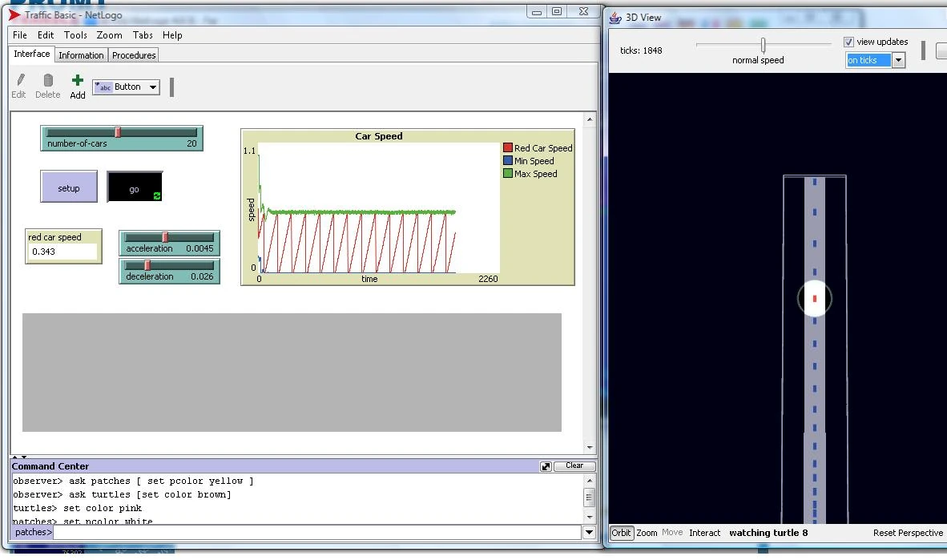This screenshot has width=947, height=560.
Task: Click the Delete trash can icon
Action: coord(48,80)
